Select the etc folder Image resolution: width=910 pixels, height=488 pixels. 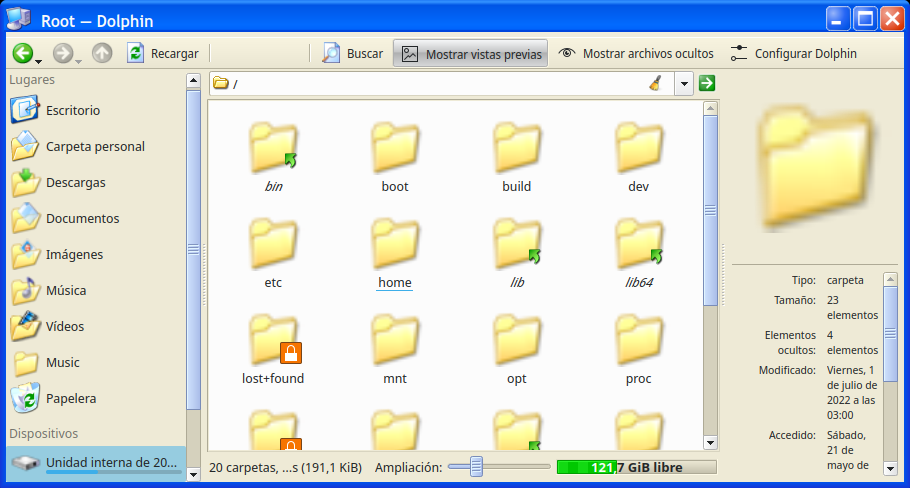click(273, 254)
